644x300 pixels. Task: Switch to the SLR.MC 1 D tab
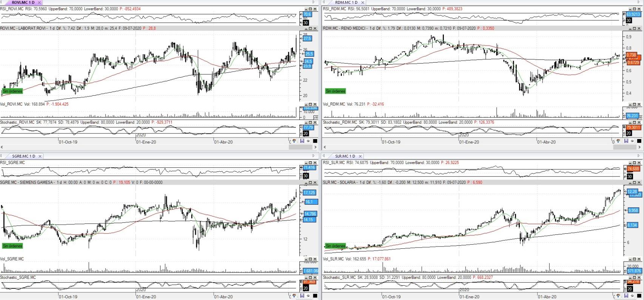tap(345, 156)
